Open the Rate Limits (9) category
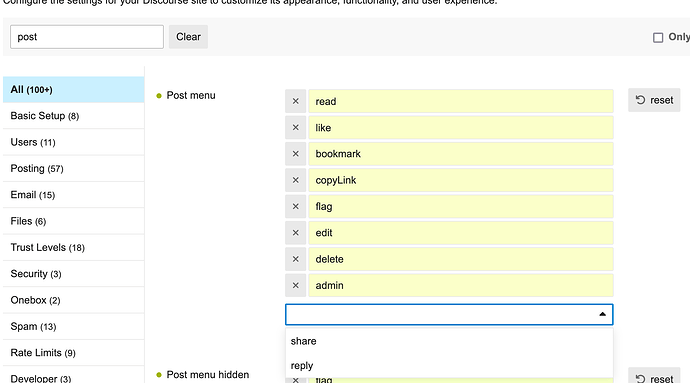The width and height of the screenshot is (690, 383). [x=73, y=353]
